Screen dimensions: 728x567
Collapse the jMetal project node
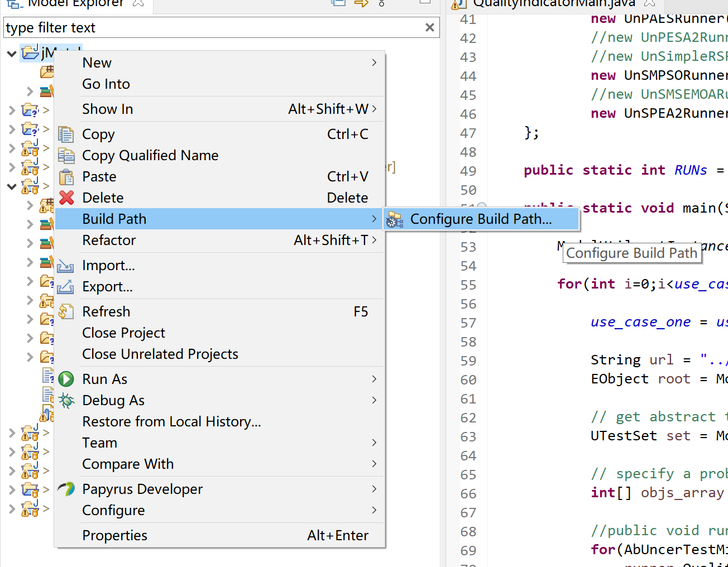(x=11, y=53)
